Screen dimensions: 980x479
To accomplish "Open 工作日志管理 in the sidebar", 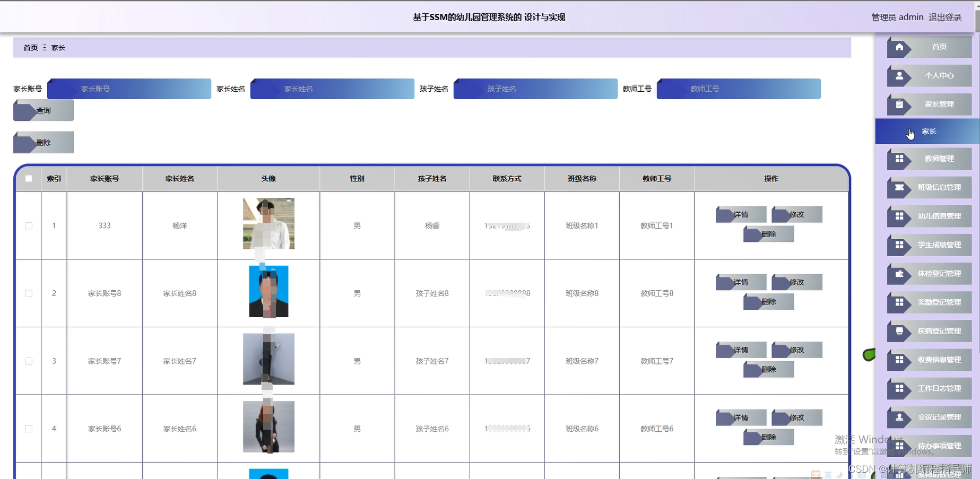I will pyautogui.click(x=929, y=388).
